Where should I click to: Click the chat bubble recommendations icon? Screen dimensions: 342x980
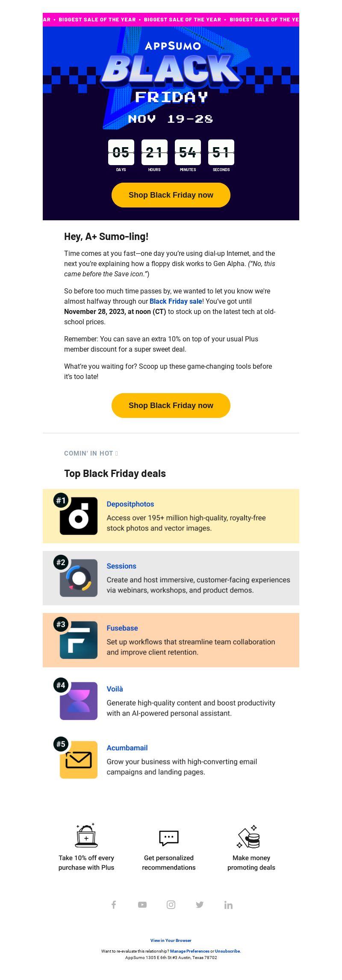click(x=169, y=838)
